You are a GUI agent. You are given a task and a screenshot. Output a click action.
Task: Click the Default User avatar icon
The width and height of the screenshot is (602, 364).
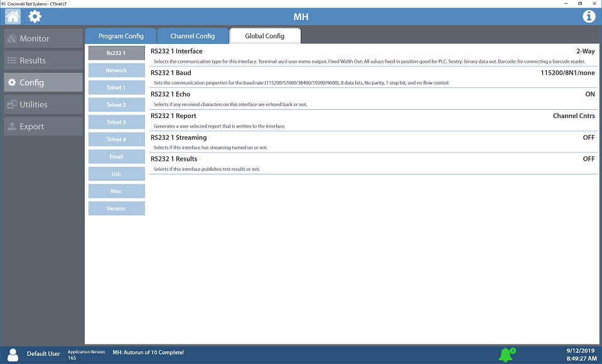click(x=13, y=355)
